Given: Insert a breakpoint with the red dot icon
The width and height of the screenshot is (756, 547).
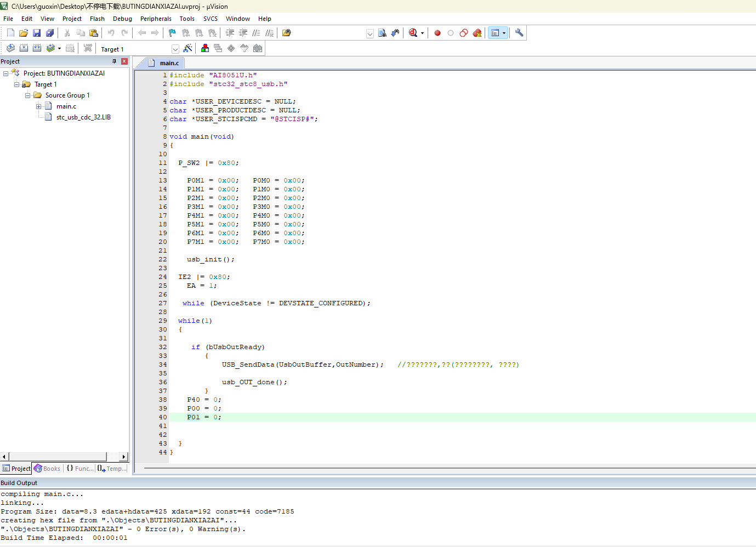Looking at the screenshot, I should coord(437,33).
